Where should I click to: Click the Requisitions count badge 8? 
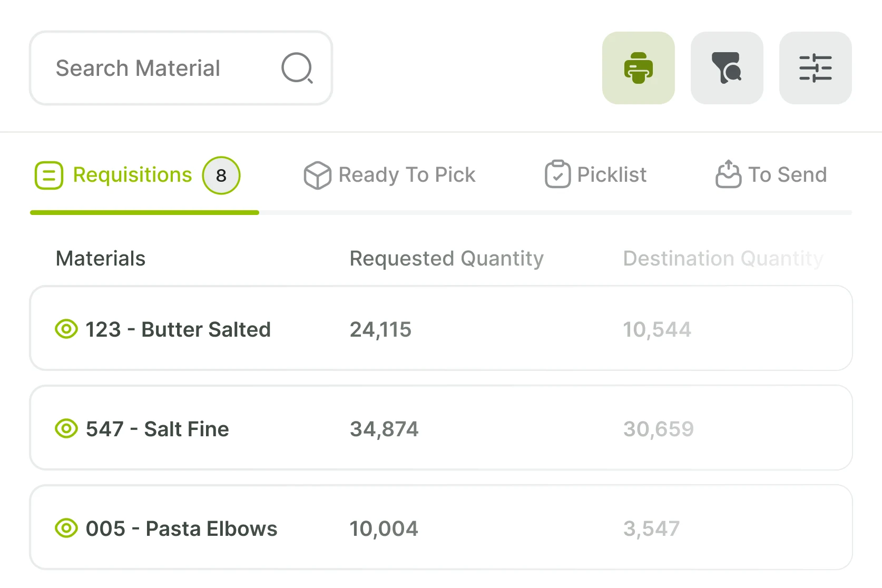(x=221, y=175)
